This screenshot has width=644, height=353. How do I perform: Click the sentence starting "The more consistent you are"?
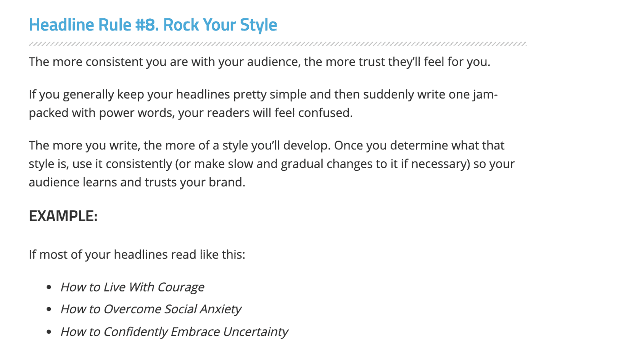point(259,62)
